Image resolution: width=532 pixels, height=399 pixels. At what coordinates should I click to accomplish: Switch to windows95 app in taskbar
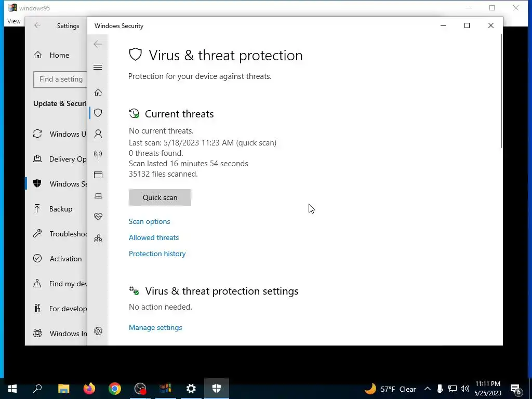166,389
